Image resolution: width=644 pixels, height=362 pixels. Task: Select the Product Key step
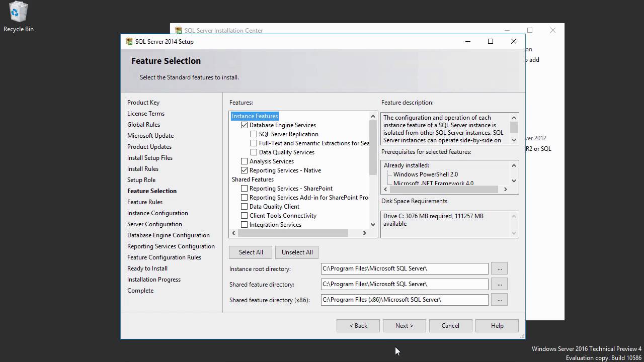[143, 103]
